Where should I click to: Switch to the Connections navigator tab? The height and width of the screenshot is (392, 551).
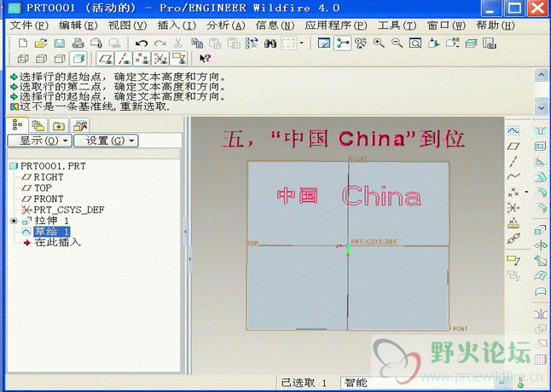pyautogui.click(x=80, y=125)
